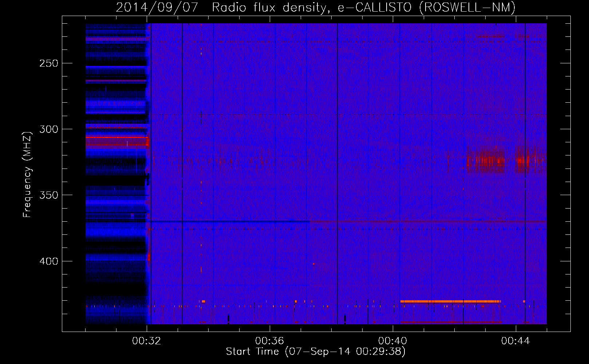Select the Frequency (MHZ) y-axis label
This screenshot has width=589, height=364.
click(27, 175)
